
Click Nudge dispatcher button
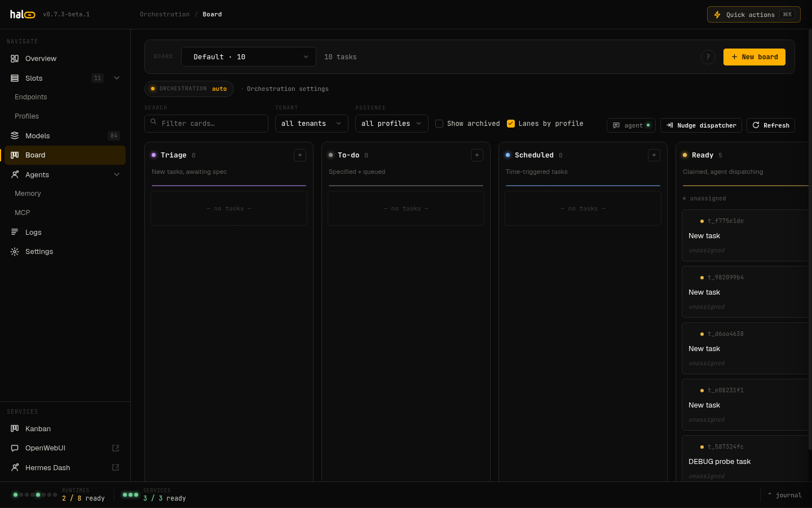(701, 125)
